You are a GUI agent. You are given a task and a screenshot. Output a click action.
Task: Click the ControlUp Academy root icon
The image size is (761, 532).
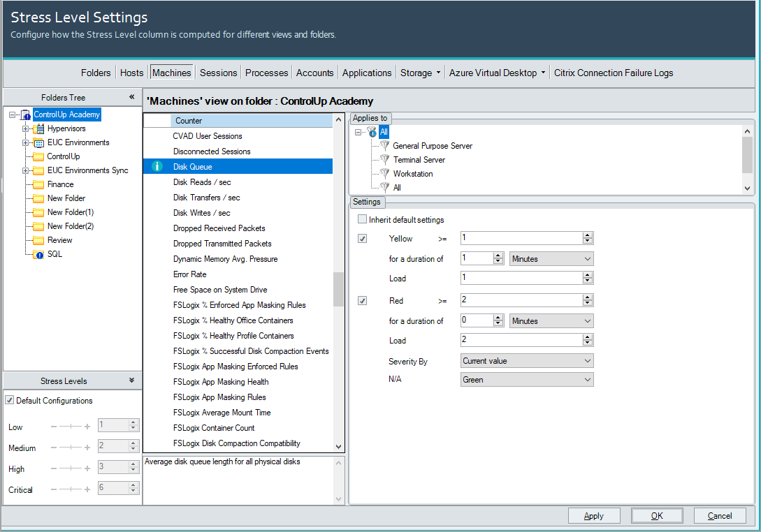coord(25,114)
